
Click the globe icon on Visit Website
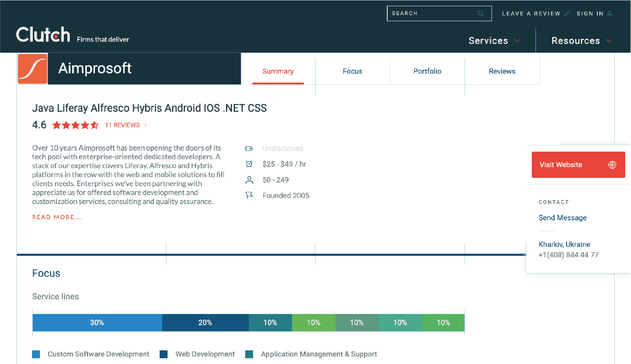coord(612,165)
